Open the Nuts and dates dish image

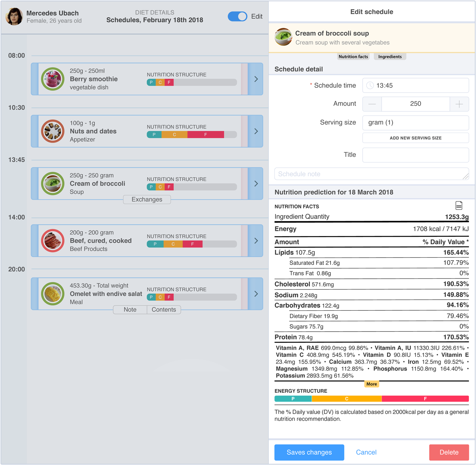pos(53,131)
